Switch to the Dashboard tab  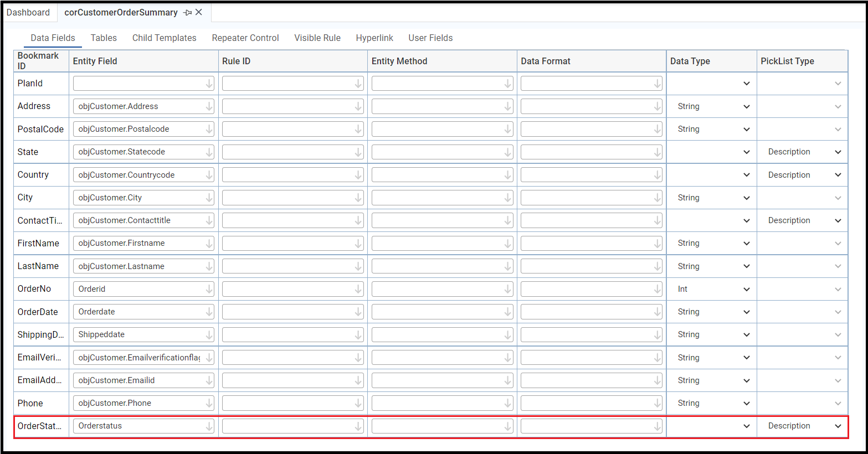point(28,12)
